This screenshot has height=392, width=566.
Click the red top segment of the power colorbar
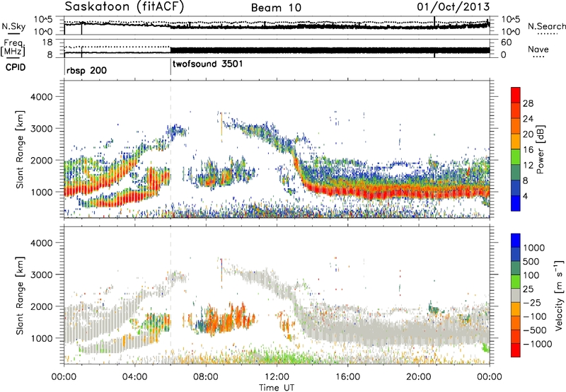(516, 95)
